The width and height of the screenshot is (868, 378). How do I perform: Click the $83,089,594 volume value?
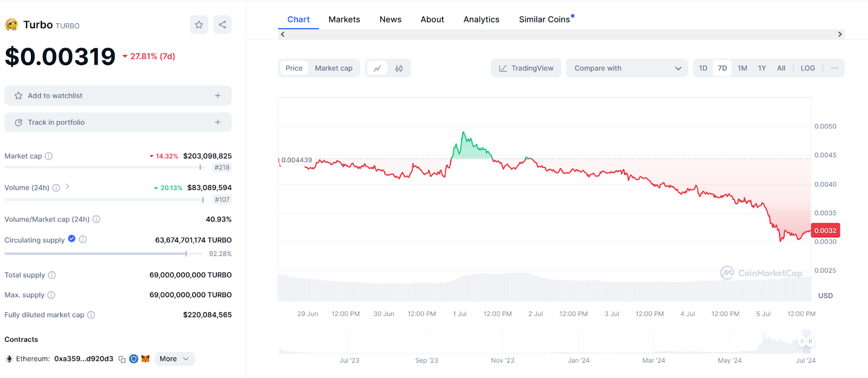pyautogui.click(x=209, y=187)
